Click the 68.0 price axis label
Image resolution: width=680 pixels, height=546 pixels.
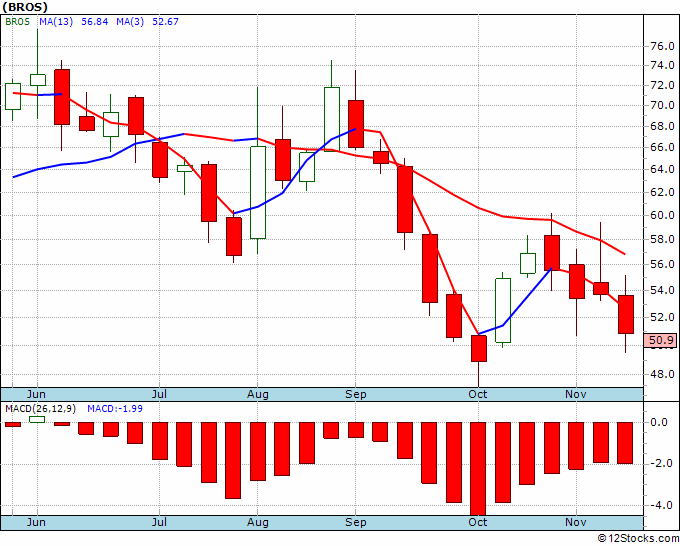point(662,127)
